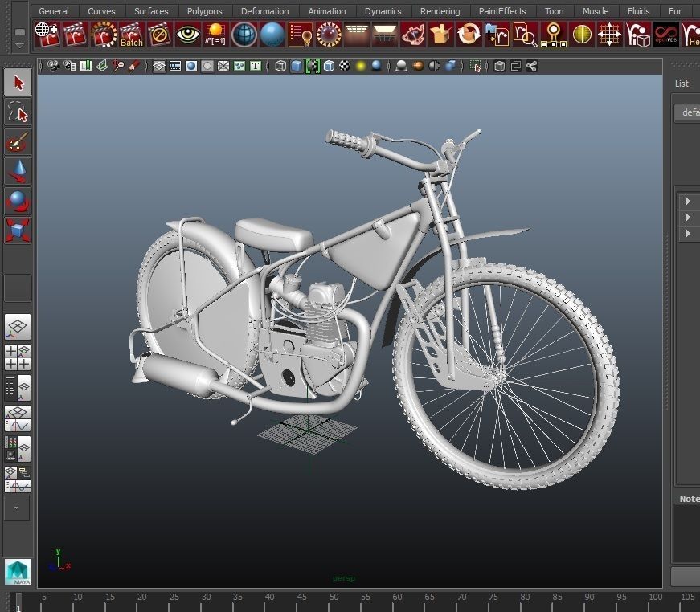Click the grease pencil panel icon
The height and width of the screenshot is (612, 700).
[x=134, y=67]
